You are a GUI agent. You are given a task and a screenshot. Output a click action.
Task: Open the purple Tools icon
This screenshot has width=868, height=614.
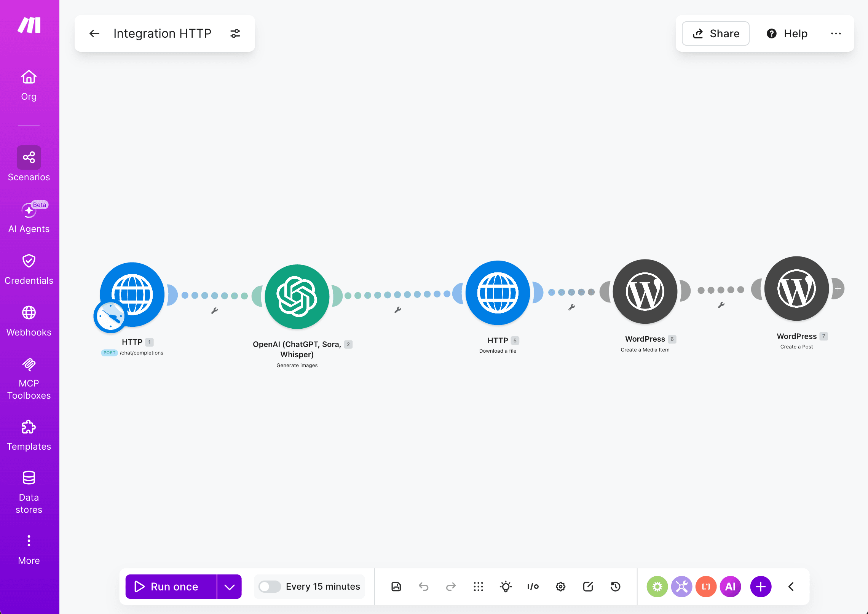point(681,587)
